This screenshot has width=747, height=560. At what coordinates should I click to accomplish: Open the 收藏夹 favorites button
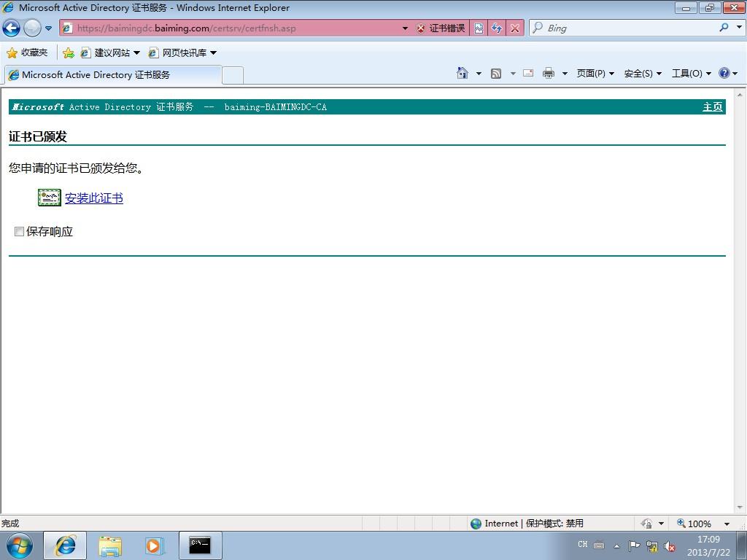click(x=27, y=52)
